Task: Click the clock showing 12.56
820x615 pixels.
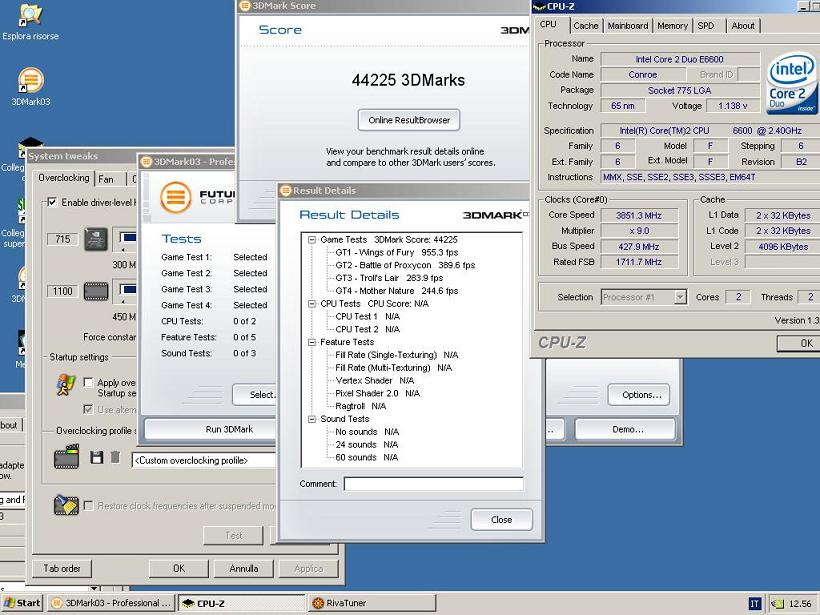Action: (x=800, y=604)
